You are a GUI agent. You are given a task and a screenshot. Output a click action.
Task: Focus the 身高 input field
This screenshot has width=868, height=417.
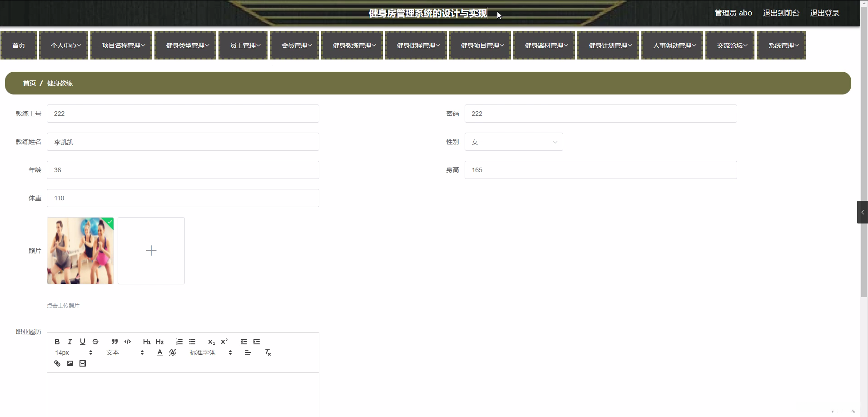(x=600, y=170)
